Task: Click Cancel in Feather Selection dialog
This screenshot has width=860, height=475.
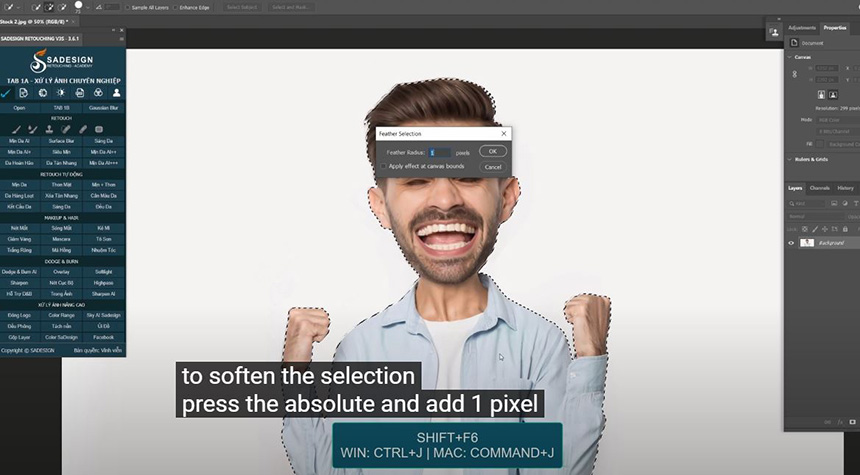Action: 493,167
